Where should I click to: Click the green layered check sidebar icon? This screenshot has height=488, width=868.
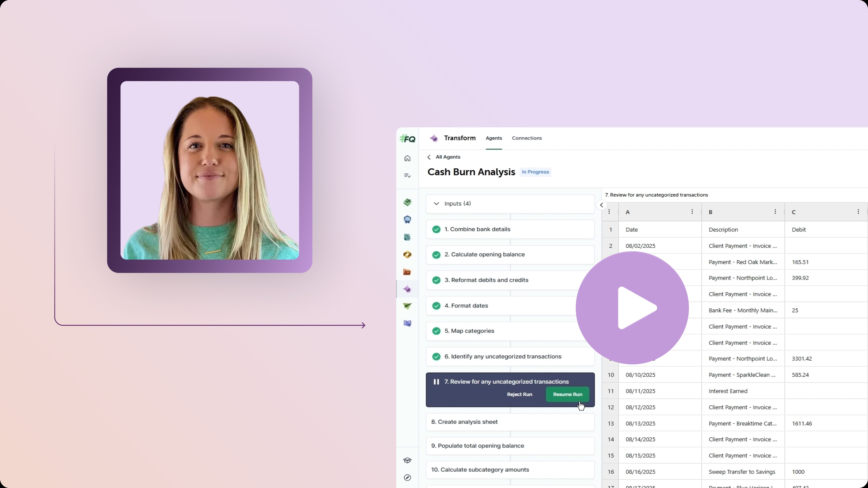pyautogui.click(x=407, y=202)
